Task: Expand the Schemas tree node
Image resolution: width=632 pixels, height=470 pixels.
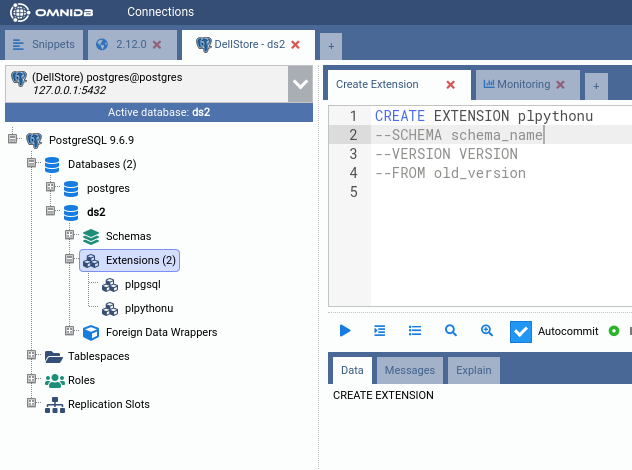Action: coord(70,236)
